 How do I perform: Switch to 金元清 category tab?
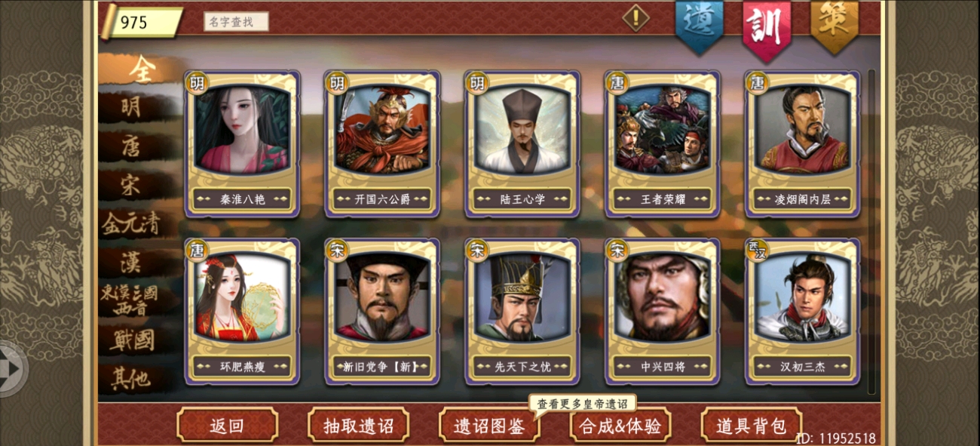[x=130, y=223]
